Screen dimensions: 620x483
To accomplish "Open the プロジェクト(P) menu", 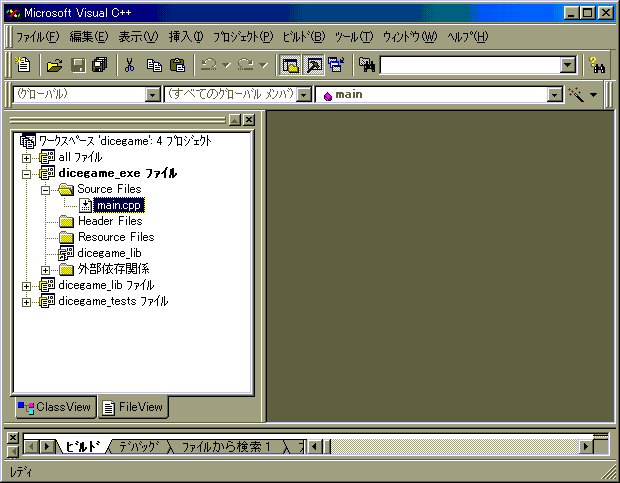I will pyautogui.click(x=243, y=37).
